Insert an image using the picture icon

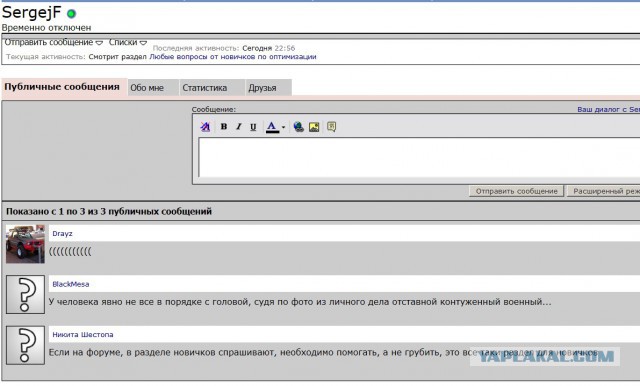(x=314, y=127)
